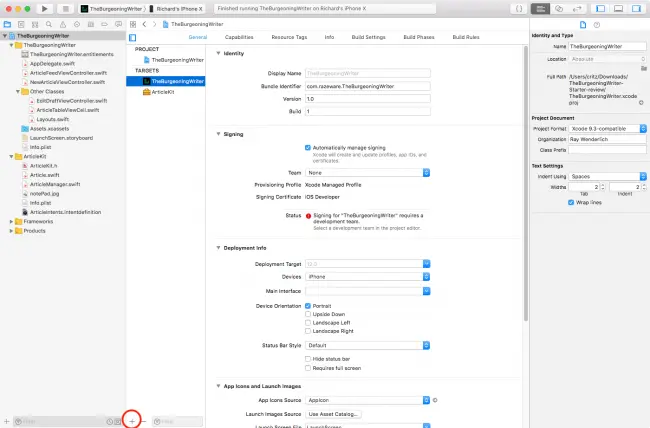This screenshot has height=428, width=650.
Task: Collapse the Deployment Info section
Action: pyautogui.click(x=218, y=248)
